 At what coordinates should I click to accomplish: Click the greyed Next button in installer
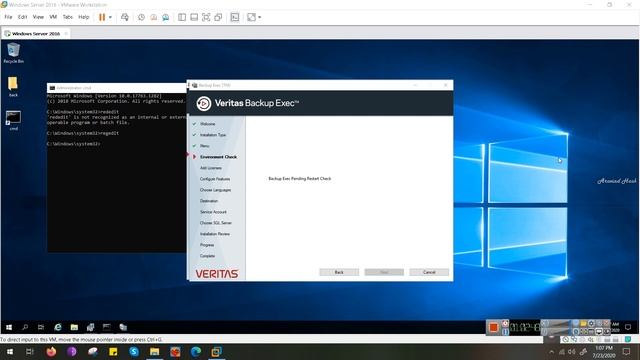384,272
